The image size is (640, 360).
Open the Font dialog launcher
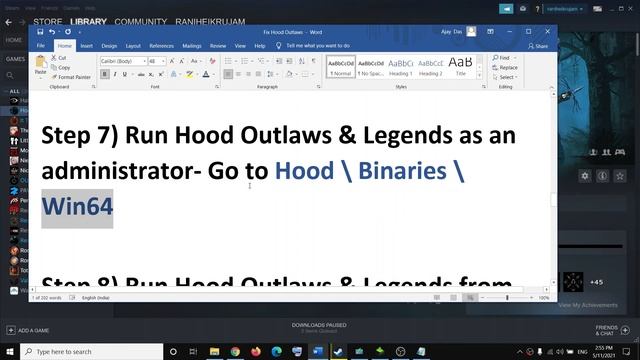(x=217, y=87)
